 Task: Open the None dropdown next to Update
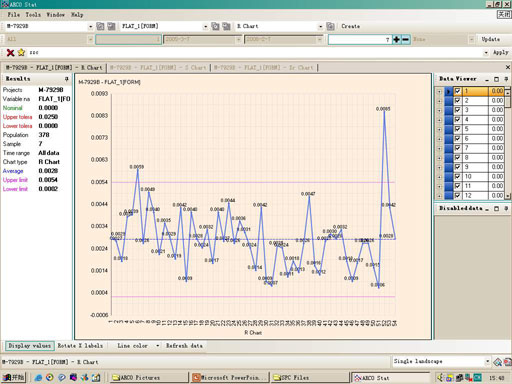[x=471, y=40]
